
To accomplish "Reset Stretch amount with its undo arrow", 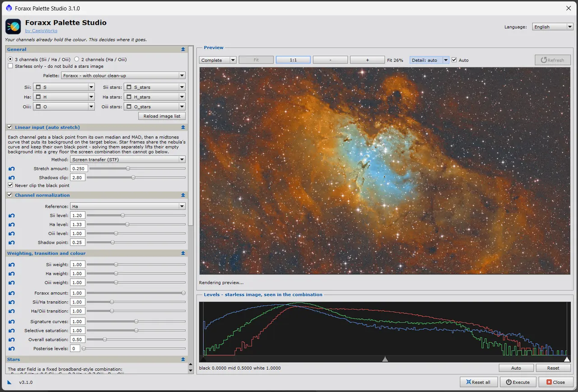I will [12, 169].
